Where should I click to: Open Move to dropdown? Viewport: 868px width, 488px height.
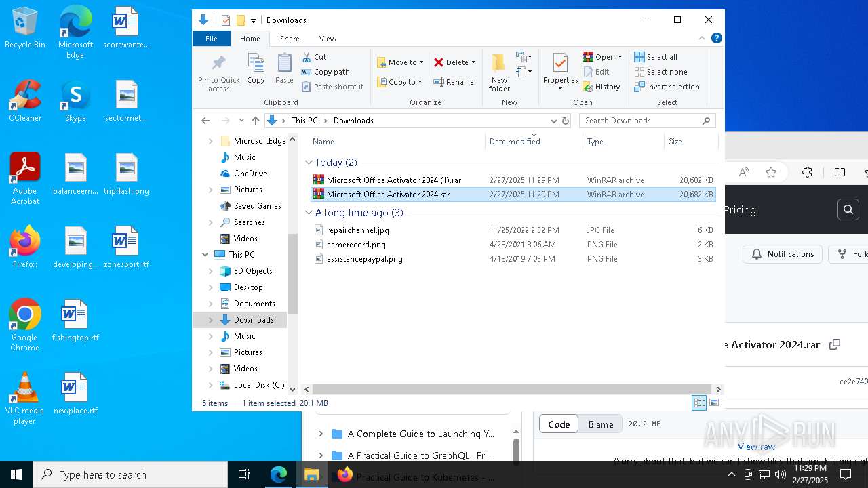click(400, 62)
